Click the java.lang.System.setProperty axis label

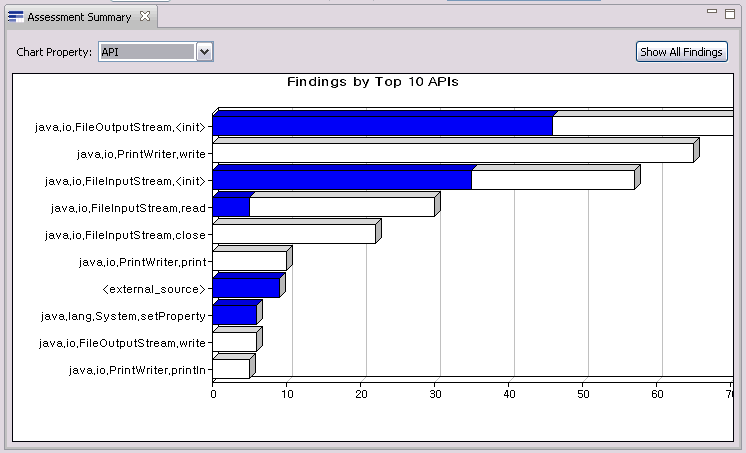(x=123, y=316)
